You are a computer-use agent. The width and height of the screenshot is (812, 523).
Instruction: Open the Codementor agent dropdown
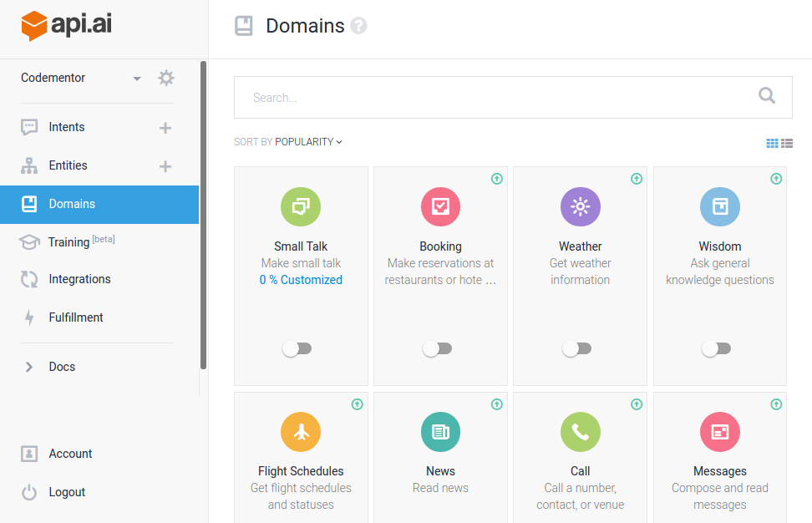pyautogui.click(x=137, y=79)
